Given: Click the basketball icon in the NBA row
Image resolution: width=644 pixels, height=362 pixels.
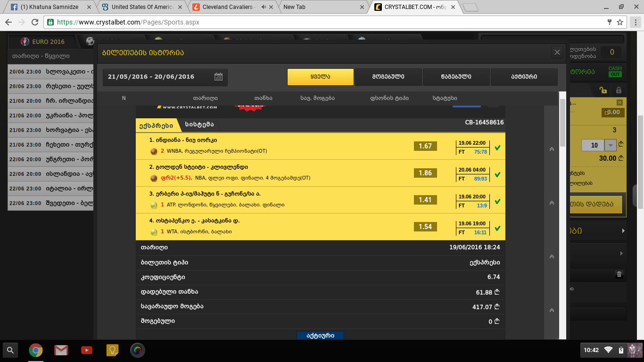Looking at the screenshot, I should 154,178.
